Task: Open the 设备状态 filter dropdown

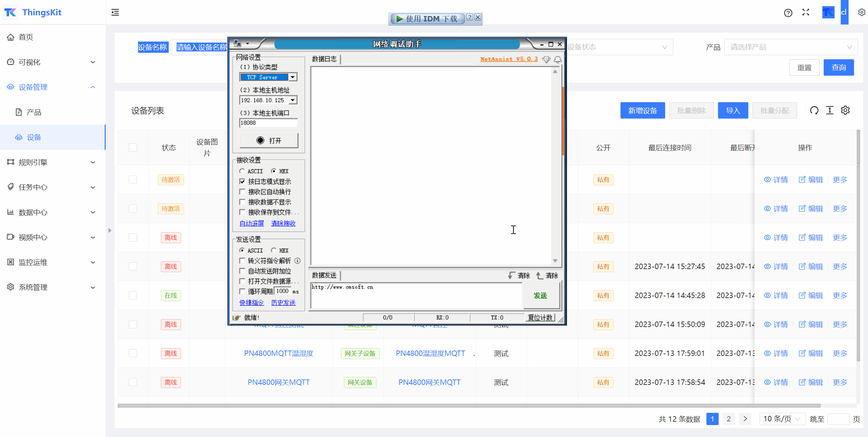Action: tap(620, 47)
